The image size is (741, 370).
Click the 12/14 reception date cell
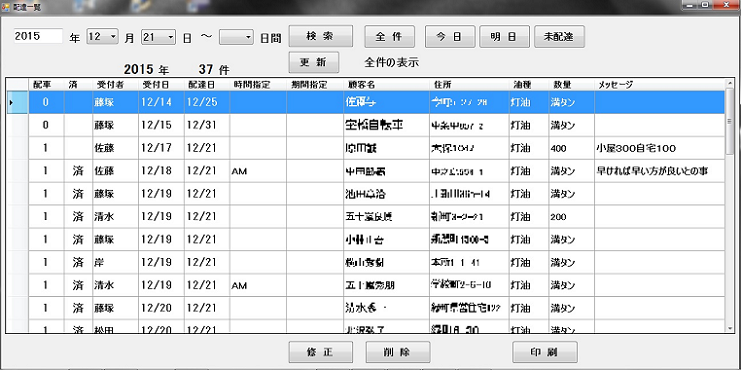point(161,102)
